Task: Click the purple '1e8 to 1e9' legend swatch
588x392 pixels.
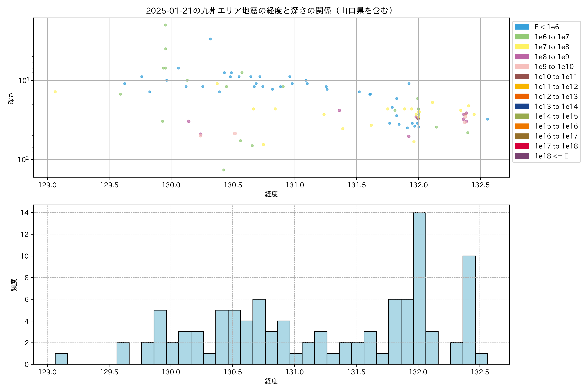Action: pyautogui.click(x=522, y=57)
